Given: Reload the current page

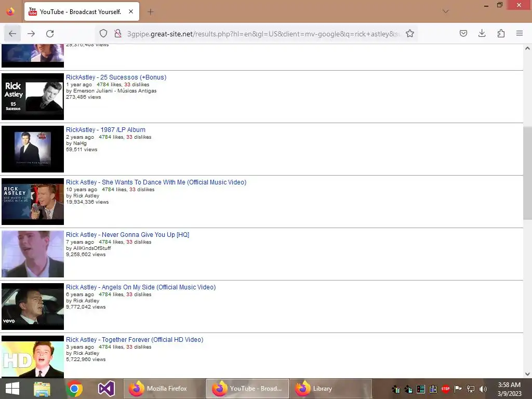Looking at the screenshot, I should pyautogui.click(x=50, y=34).
